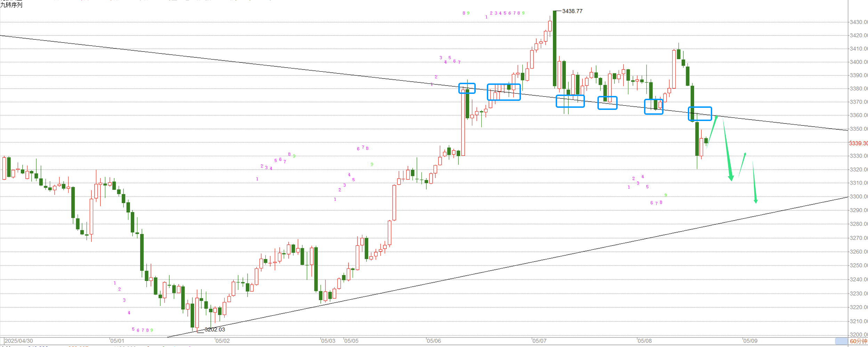Click the thick green downward arrow
This screenshot has width=868, height=347.
pyautogui.click(x=727, y=150)
